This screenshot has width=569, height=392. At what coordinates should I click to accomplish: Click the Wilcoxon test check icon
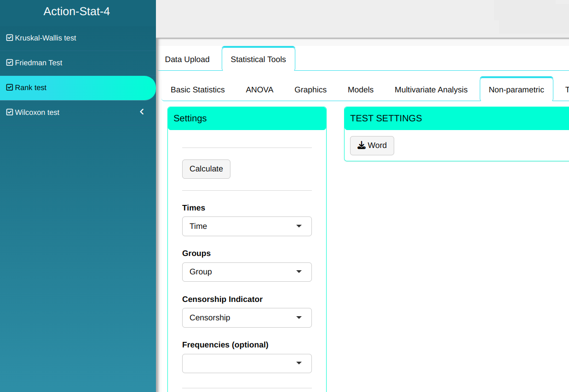coord(9,112)
